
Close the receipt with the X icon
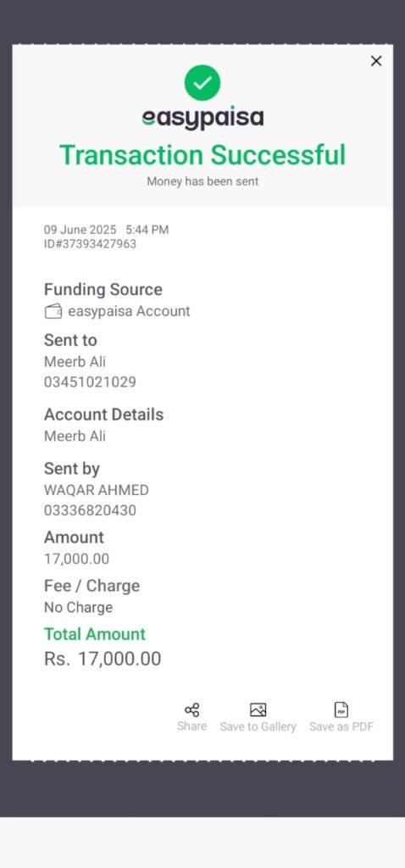(x=376, y=61)
